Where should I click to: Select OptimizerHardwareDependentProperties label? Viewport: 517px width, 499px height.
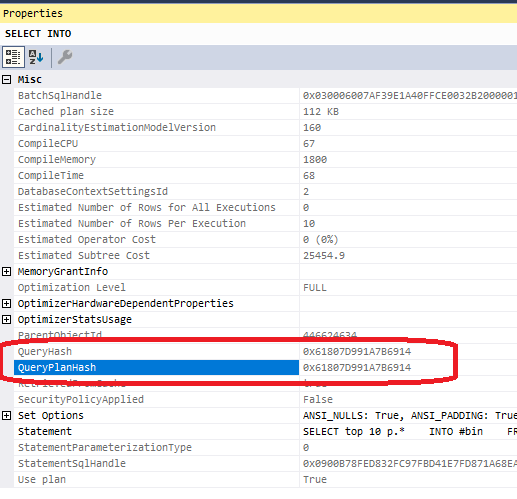click(126, 304)
